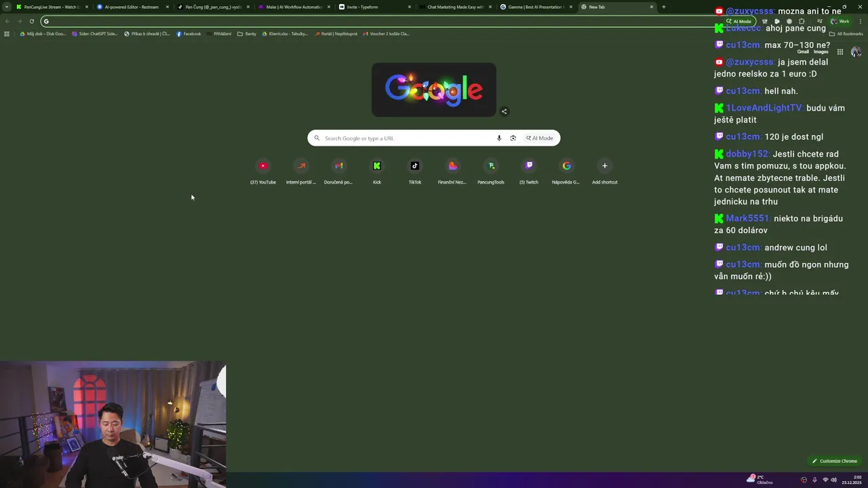868x488 pixels.
Task: Open the tab search dropdown arrow
Action: click(7, 7)
